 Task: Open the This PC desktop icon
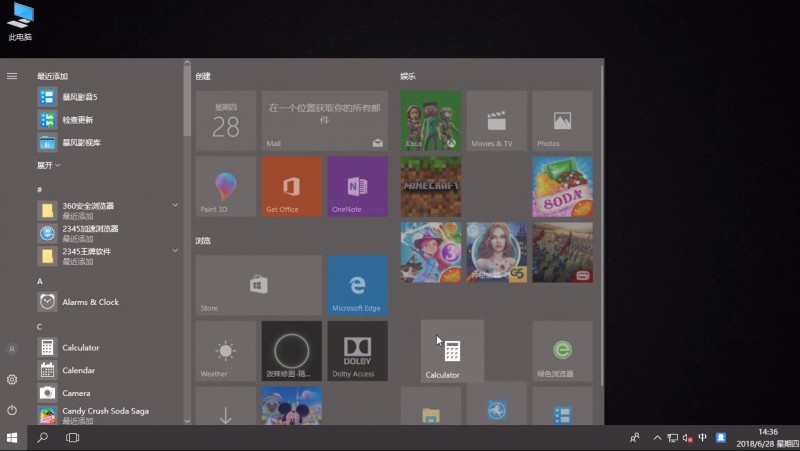pos(20,22)
